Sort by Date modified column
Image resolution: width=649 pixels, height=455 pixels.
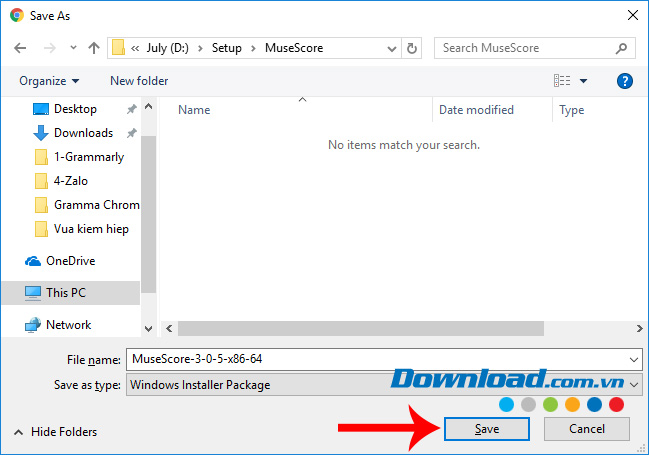point(476,110)
